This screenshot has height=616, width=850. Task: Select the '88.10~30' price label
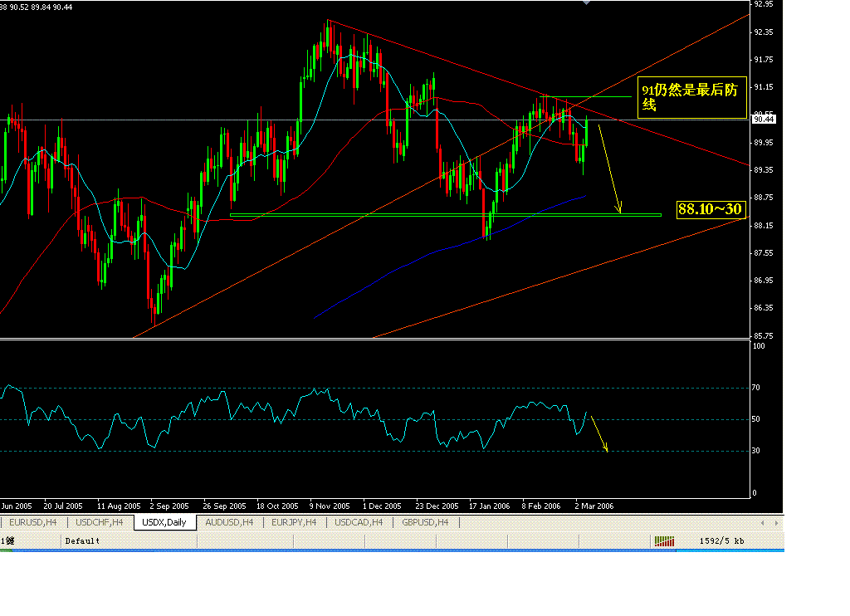711,209
